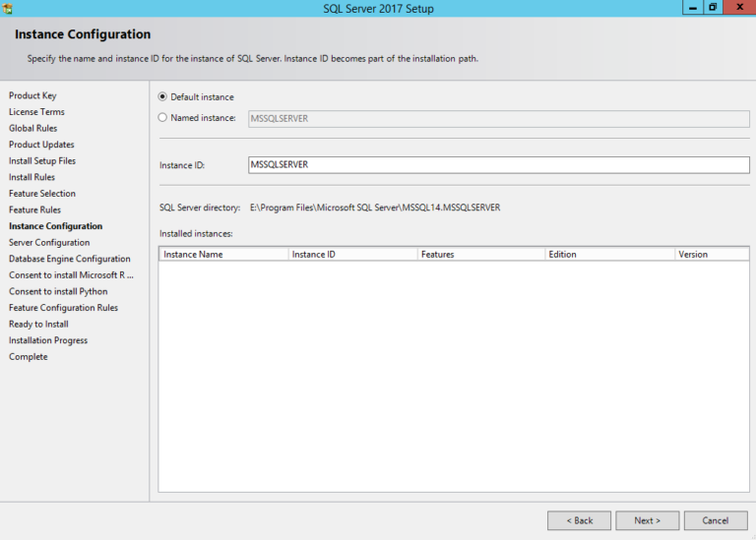Click the Back button
The width and height of the screenshot is (756, 540).
point(579,520)
